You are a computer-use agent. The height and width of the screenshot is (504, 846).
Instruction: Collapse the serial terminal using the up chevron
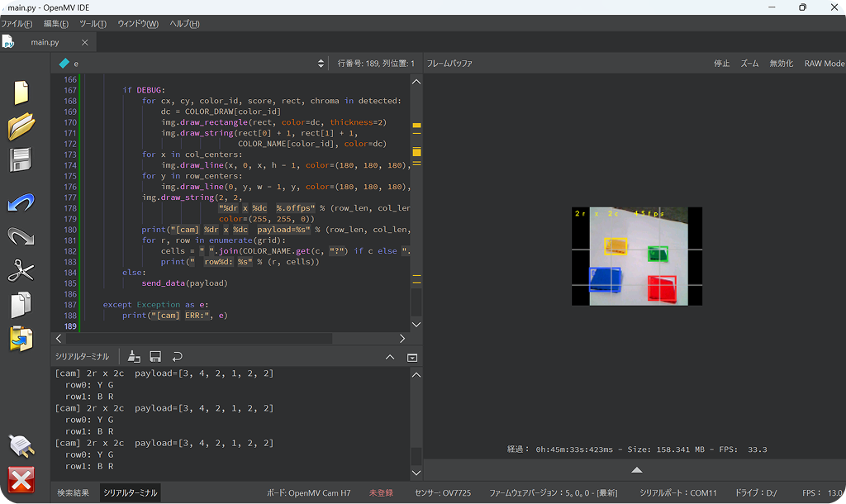(390, 357)
